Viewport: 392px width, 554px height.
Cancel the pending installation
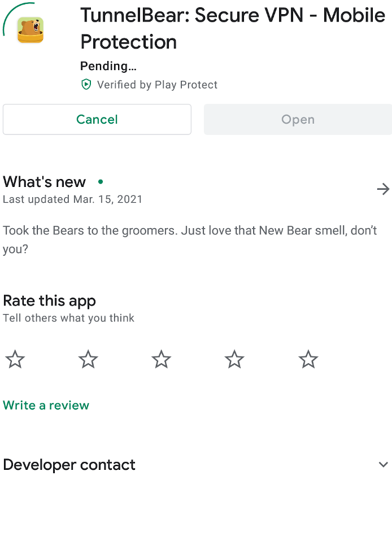97,119
